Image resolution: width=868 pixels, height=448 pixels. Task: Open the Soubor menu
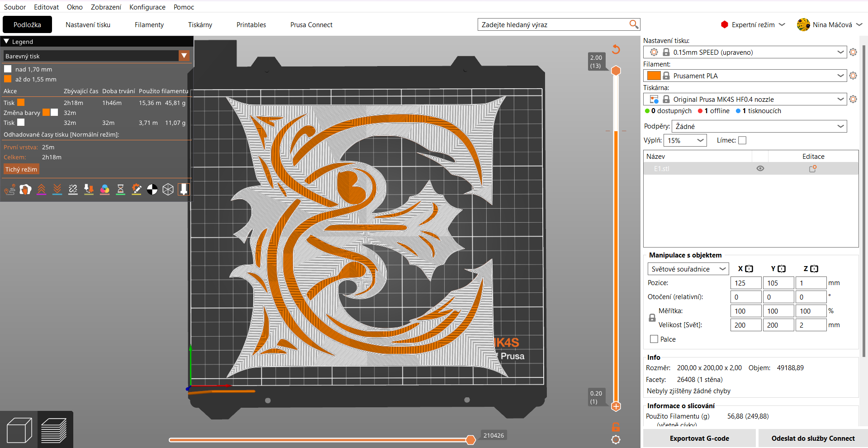click(x=15, y=7)
